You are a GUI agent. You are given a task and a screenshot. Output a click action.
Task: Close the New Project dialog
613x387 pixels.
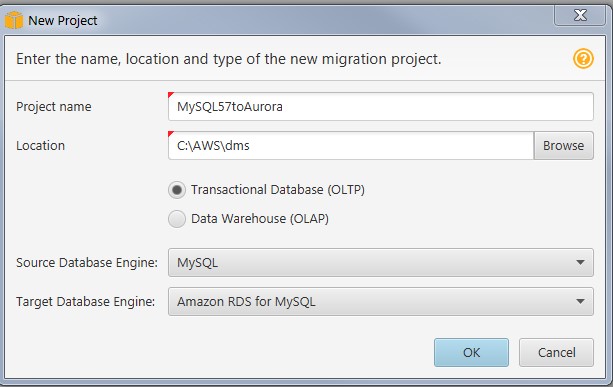(580, 16)
